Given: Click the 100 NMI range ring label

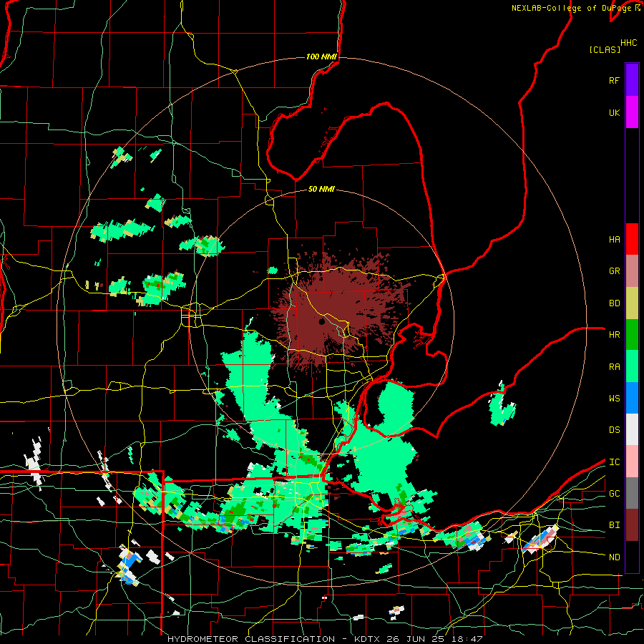Looking at the screenshot, I should coord(321,57).
